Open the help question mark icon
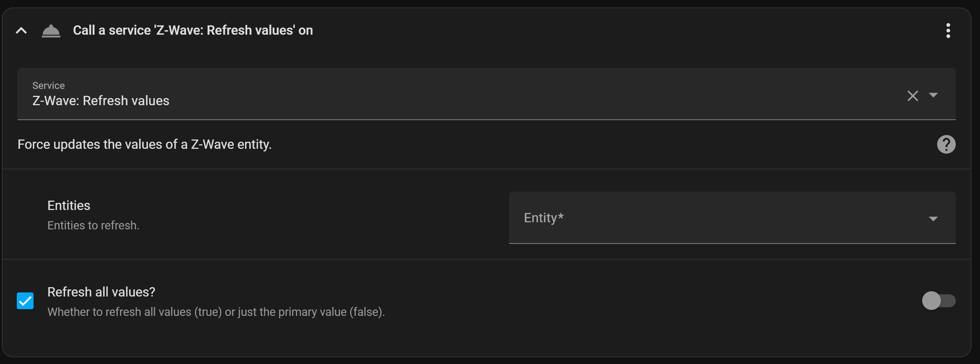The height and width of the screenshot is (364, 980). click(x=946, y=144)
